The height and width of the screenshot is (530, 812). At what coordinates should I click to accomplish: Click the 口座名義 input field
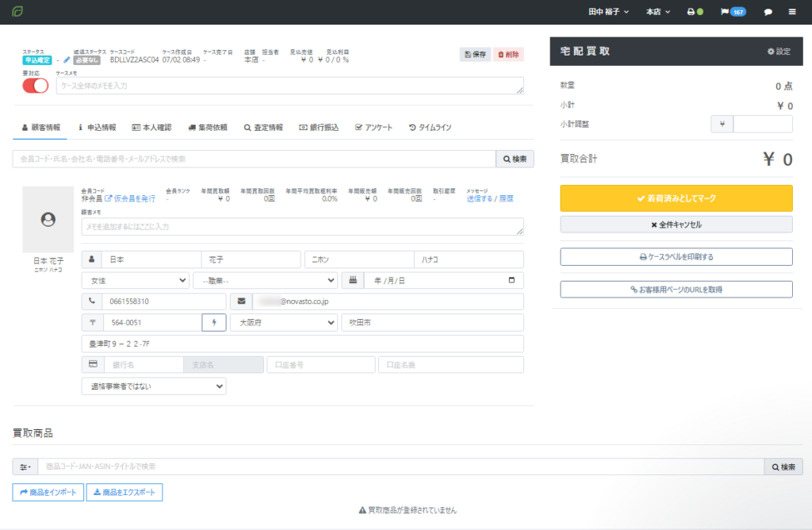coord(451,364)
